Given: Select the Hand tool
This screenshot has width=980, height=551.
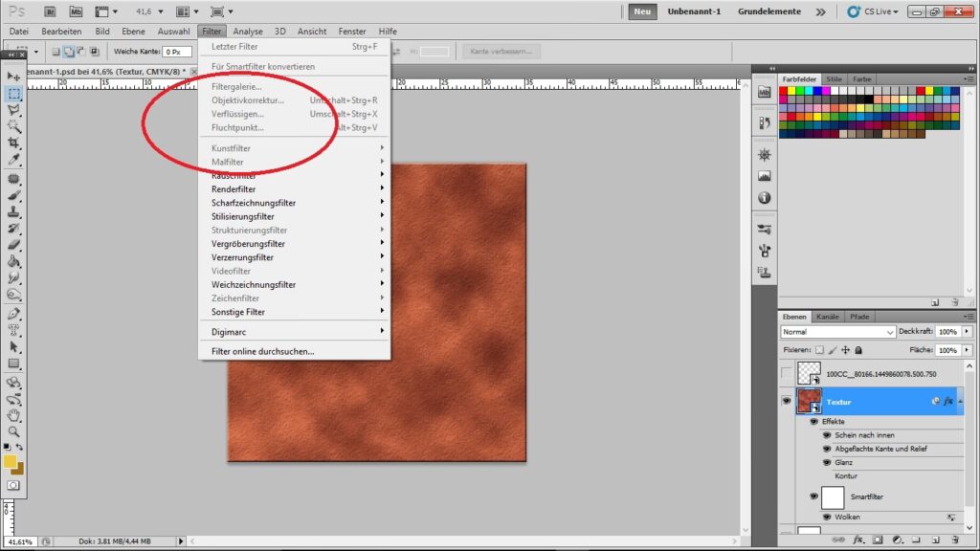Looking at the screenshot, I should coord(14,415).
